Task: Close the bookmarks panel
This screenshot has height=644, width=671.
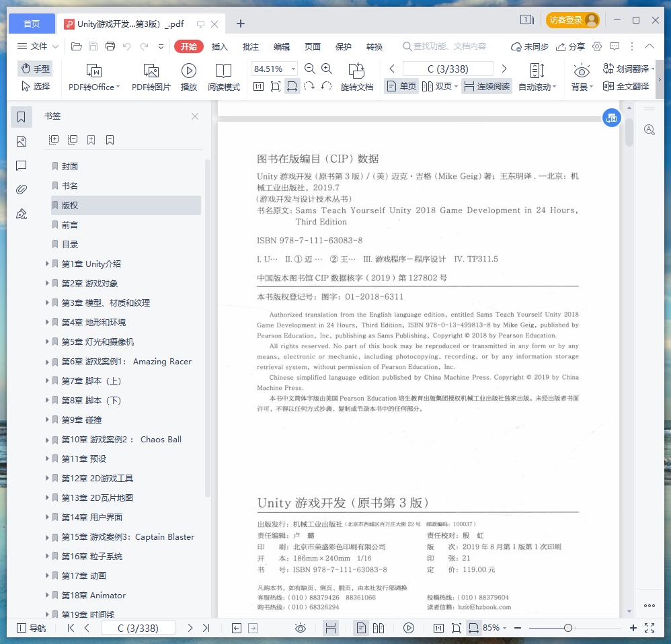Action: pyautogui.click(x=195, y=116)
